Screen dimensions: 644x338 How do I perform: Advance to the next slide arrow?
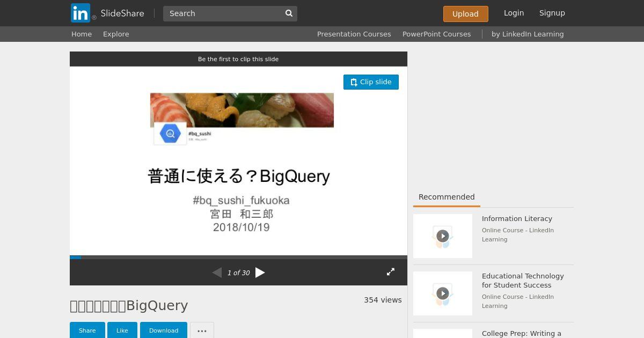260,273
